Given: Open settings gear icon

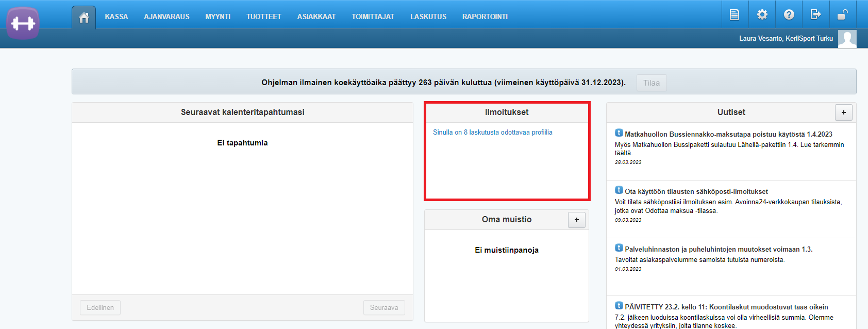Looking at the screenshot, I should tap(762, 14).
